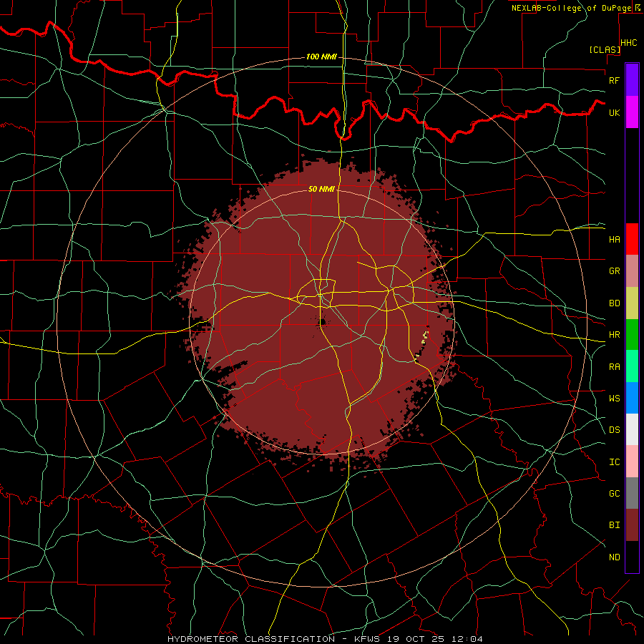
Task: Click the IC light-pink legend swatch
Action: point(632,462)
